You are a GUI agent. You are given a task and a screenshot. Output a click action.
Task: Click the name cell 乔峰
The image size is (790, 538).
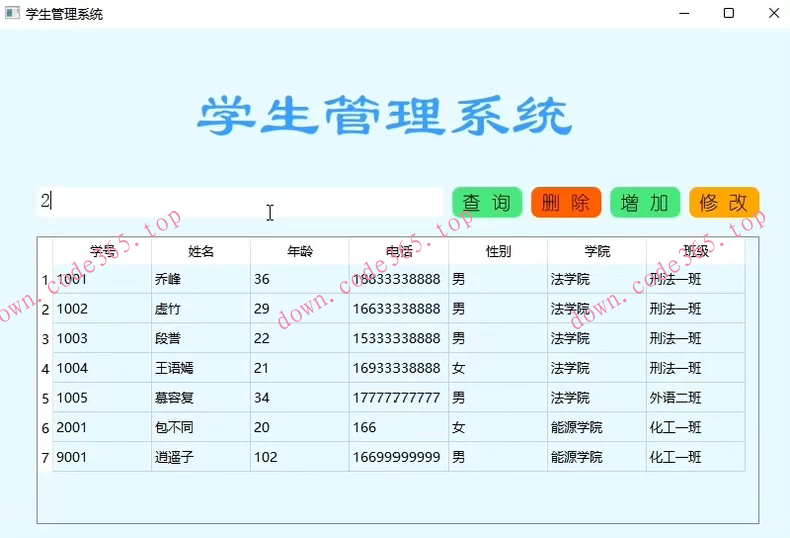201,280
